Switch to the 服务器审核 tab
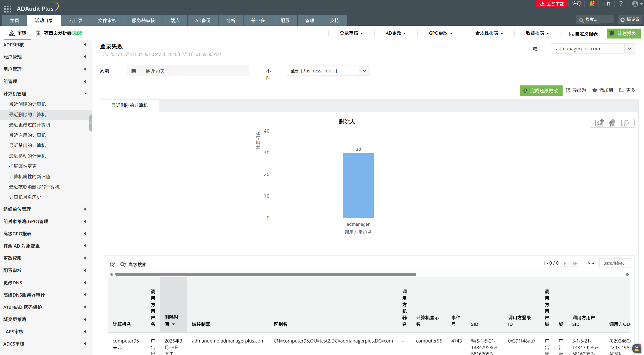The height and width of the screenshot is (355, 644). (143, 20)
